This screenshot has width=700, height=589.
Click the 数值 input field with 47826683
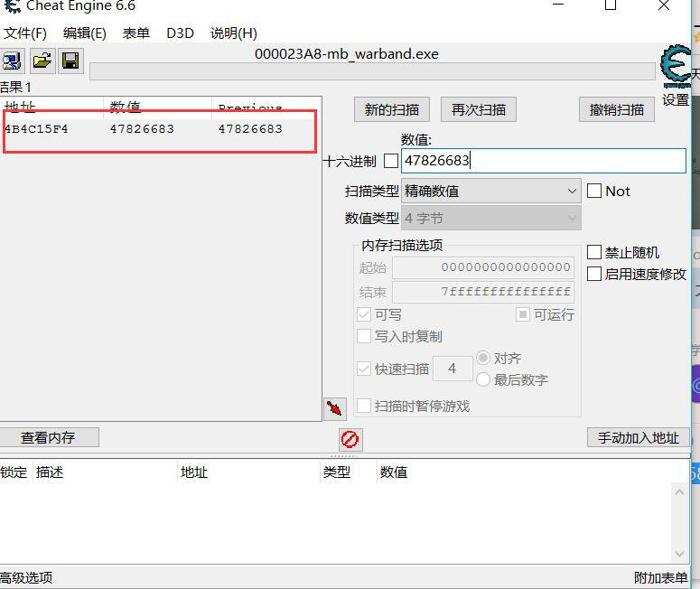(544, 161)
